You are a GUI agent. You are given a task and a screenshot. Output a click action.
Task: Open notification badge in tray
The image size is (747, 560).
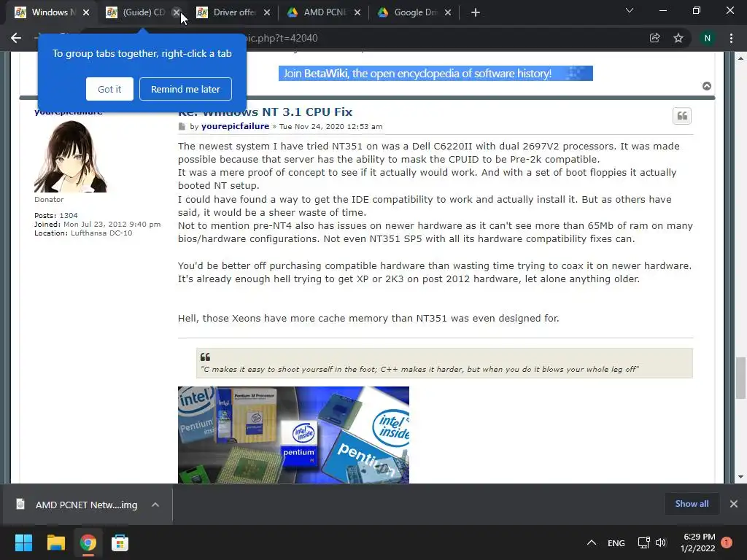(727, 542)
